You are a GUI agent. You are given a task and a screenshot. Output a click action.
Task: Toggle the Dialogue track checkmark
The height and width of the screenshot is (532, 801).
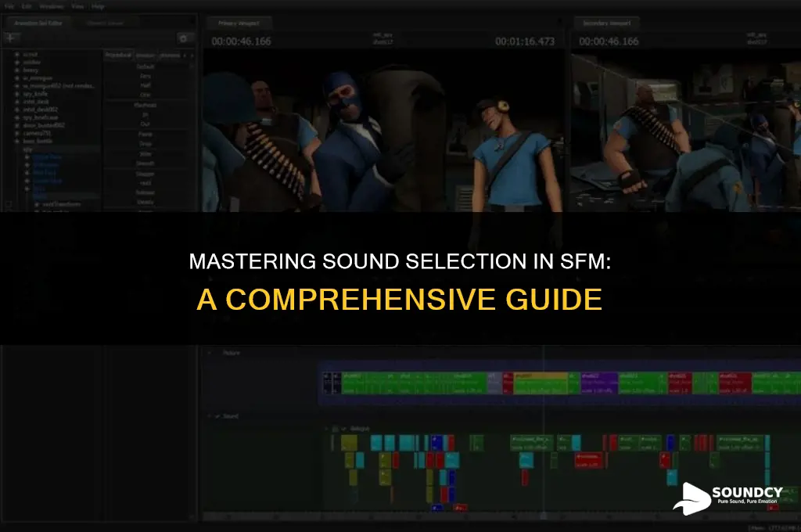point(344,429)
